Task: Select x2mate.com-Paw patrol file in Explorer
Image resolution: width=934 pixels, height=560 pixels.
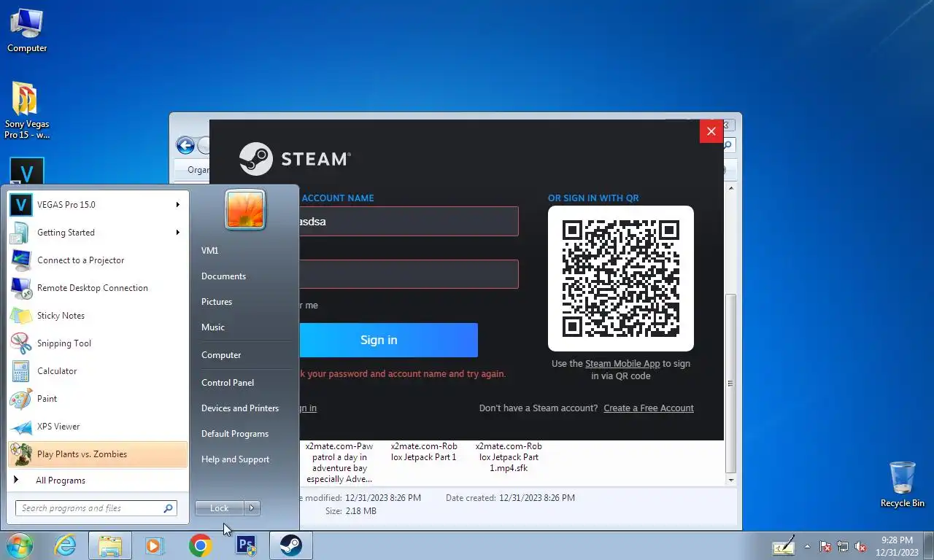Action: coord(339,462)
